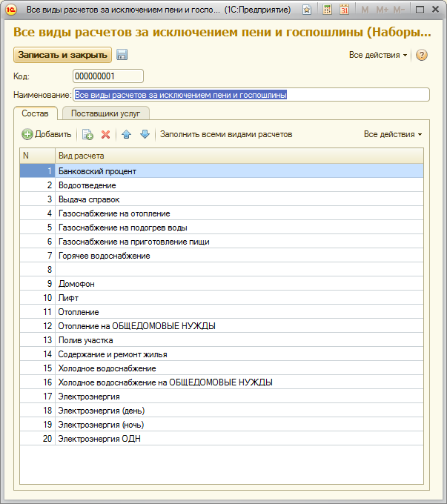Open the calendar icon in title bar
Image resolution: width=447 pixels, height=504 pixels.
pos(345,10)
